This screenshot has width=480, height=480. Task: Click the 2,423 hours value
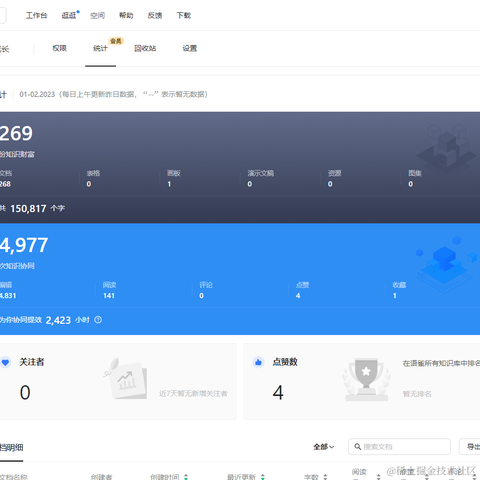coord(58,320)
